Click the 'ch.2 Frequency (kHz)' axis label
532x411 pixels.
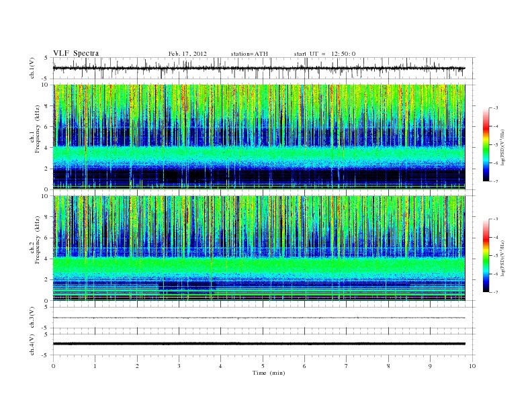click(36, 240)
